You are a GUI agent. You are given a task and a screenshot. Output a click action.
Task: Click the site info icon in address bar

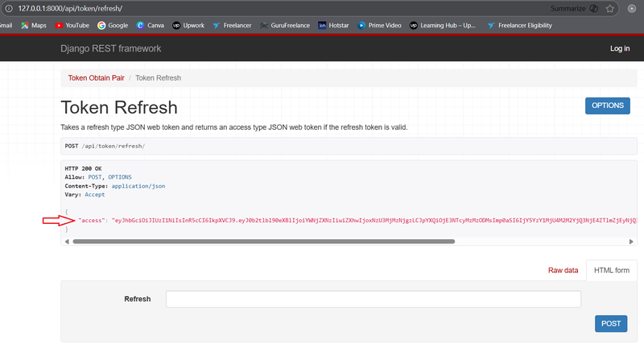click(x=9, y=8)
